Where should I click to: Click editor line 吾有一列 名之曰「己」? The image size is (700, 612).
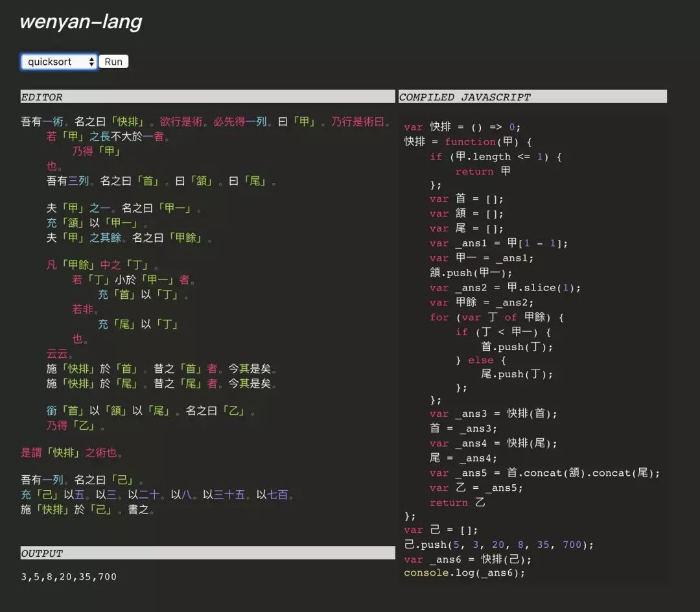click(82, 480)
